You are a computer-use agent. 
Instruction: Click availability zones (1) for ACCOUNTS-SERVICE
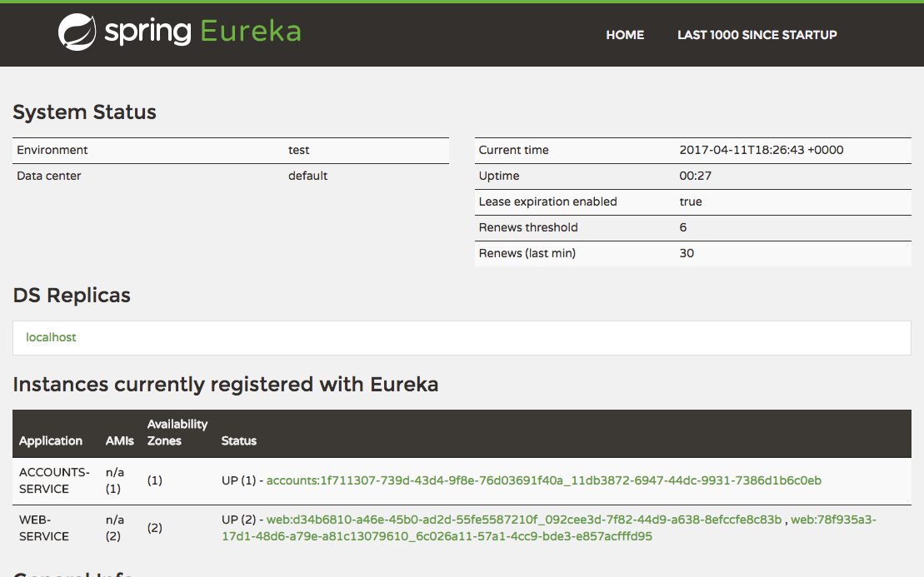click(154, 480)
